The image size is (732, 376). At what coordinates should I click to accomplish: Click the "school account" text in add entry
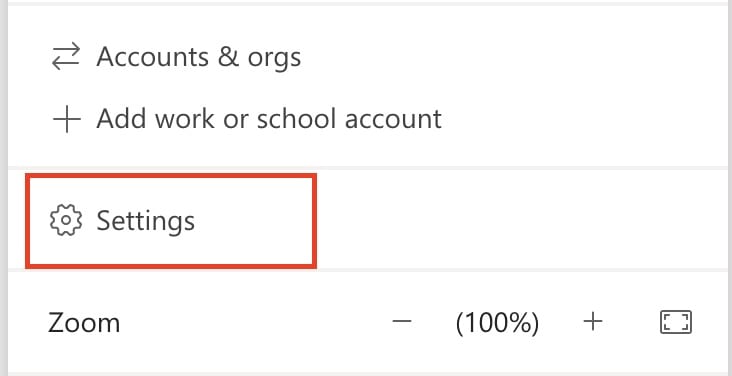click(x=349, y=119)
